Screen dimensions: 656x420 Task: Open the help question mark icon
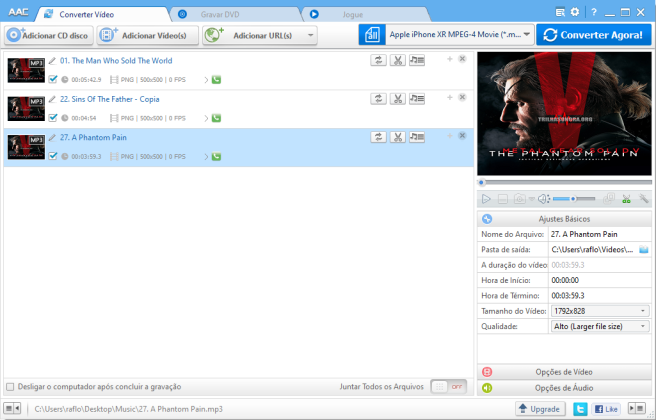coord(594,12)
